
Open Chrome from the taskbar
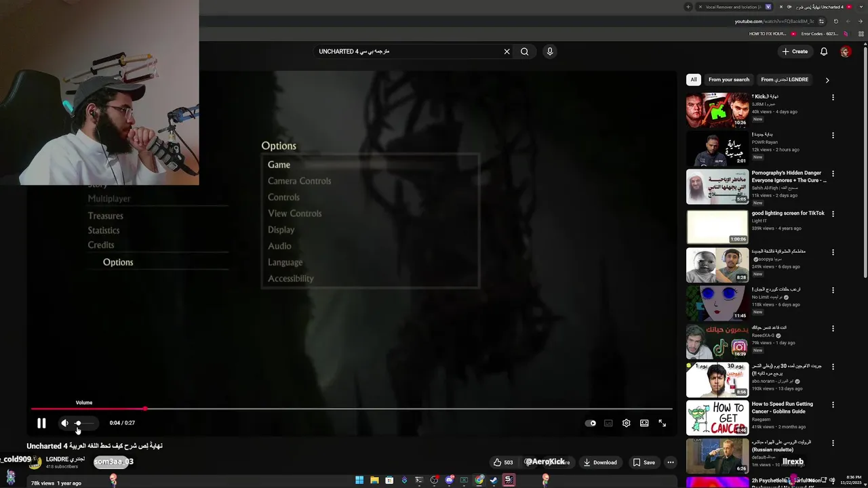coord(479,480)
